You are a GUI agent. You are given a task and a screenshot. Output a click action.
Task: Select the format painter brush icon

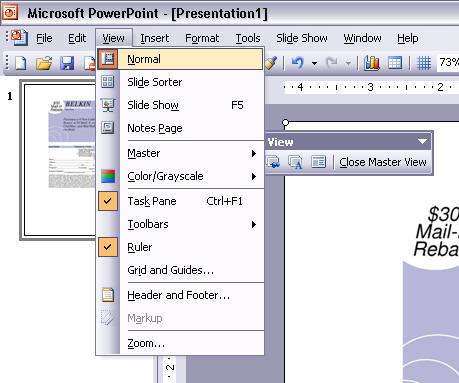(x=272, y=62)
